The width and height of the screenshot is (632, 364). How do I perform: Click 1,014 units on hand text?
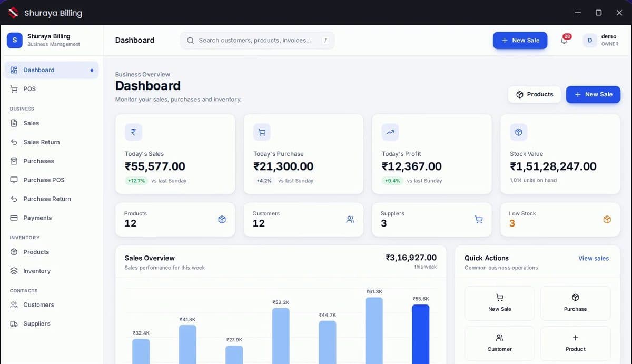coord(533,180)
